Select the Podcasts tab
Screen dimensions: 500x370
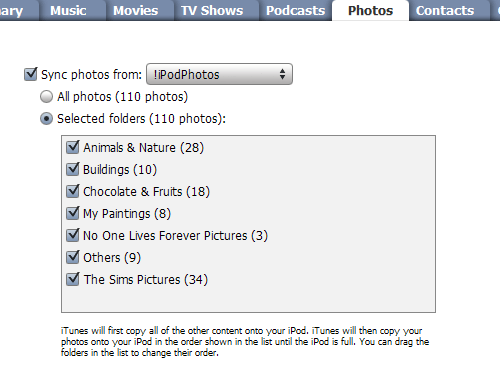296,10
